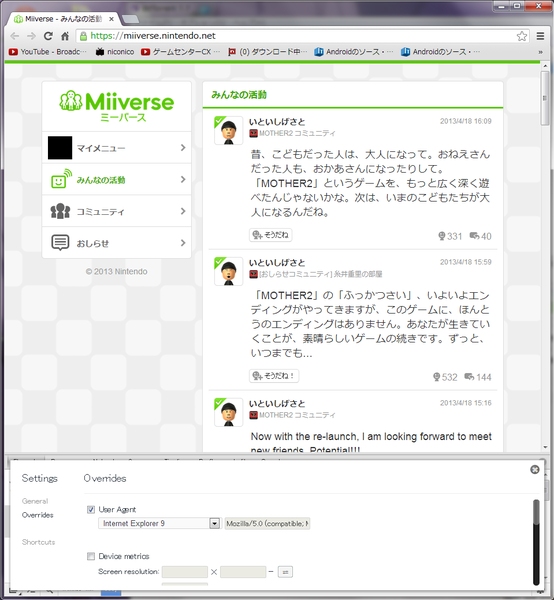This screenshot has height=600, width=554.
Task: Open コミュニティ in the sidebar
Action: pyautogui.click(x=117, y=211)
